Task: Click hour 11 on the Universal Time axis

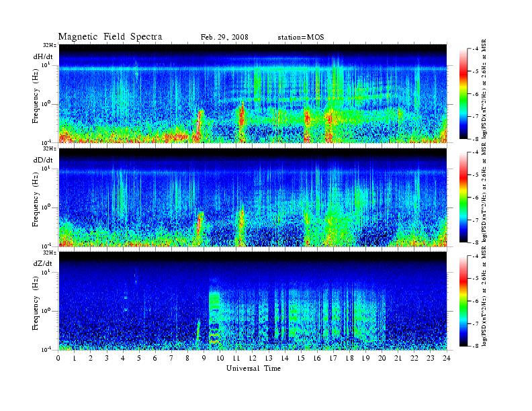Action: (236, 358)
